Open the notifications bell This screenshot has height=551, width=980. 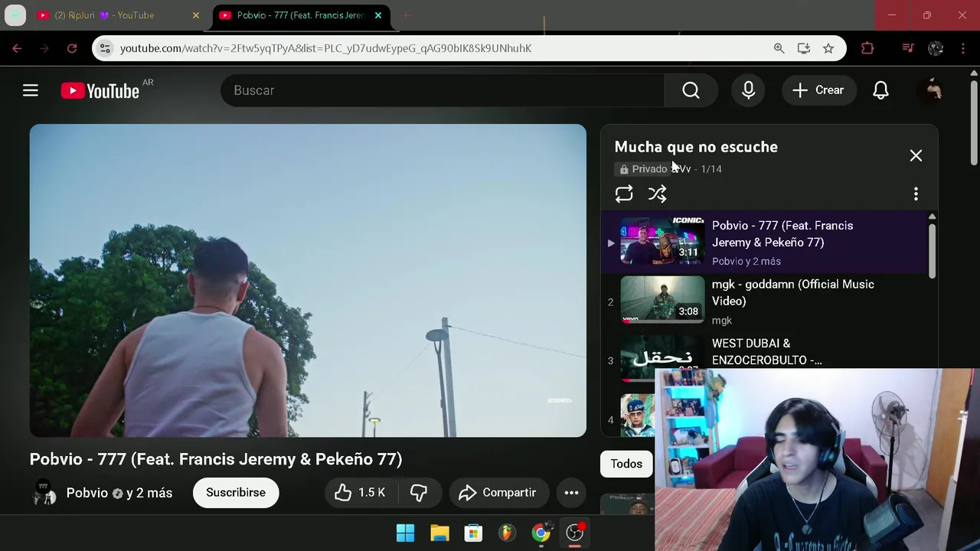[881, 90]
